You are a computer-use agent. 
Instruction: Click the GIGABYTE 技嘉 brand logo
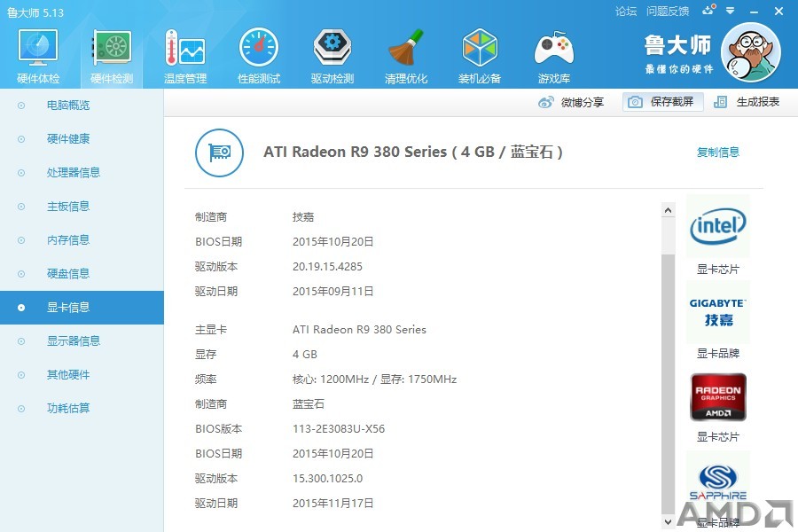(x=717, y=311)
